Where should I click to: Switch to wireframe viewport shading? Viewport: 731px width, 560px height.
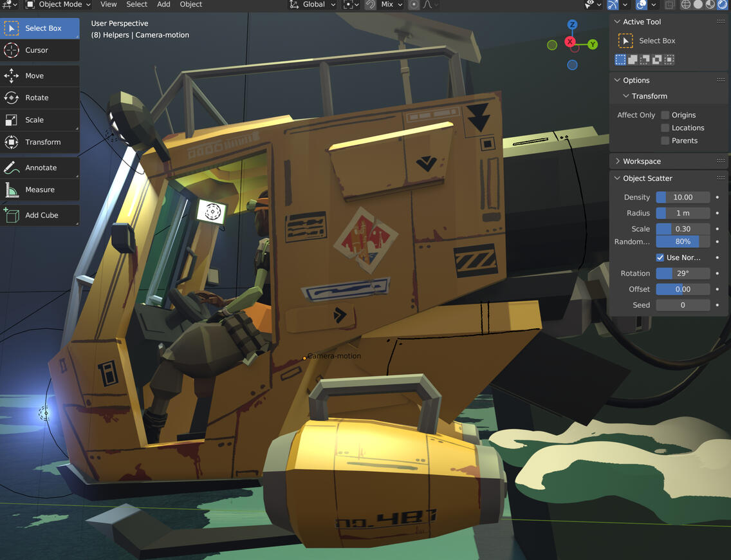click(686, 5)
